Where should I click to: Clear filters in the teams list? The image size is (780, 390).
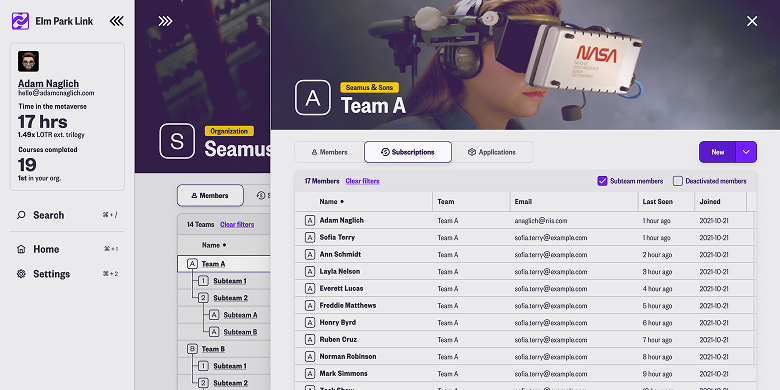tap(237, 224)
